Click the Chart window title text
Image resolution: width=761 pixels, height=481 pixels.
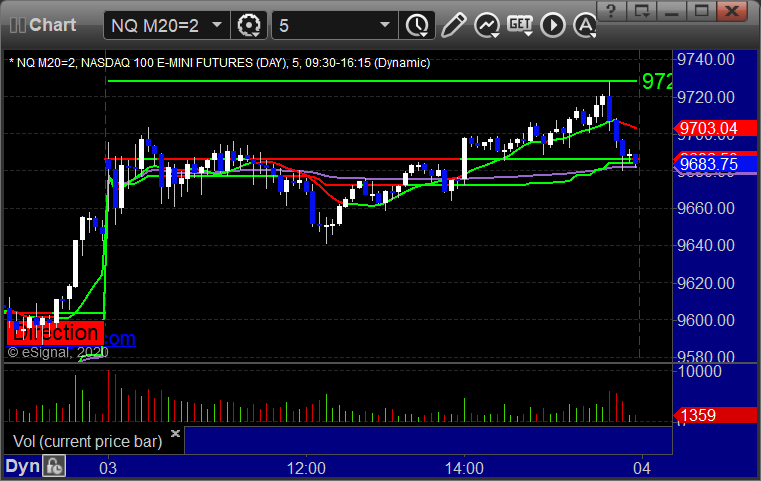point(52,25)
